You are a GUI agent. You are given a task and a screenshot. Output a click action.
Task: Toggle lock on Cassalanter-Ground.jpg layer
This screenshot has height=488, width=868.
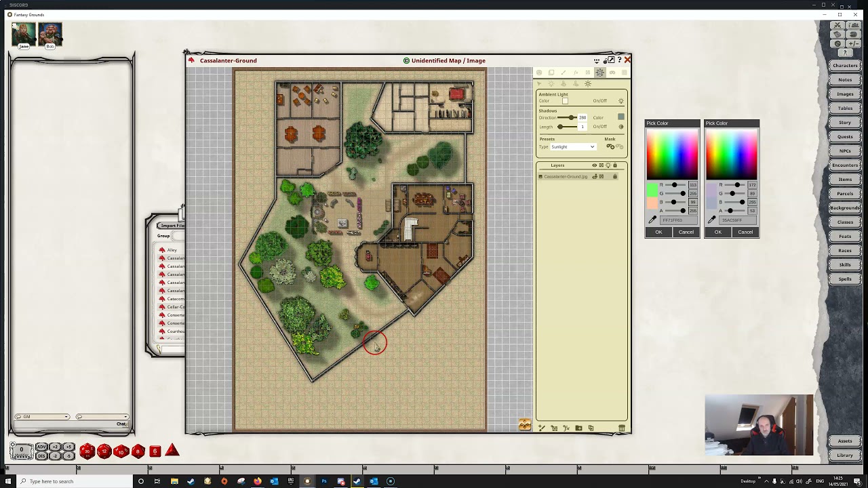[615, 176]
